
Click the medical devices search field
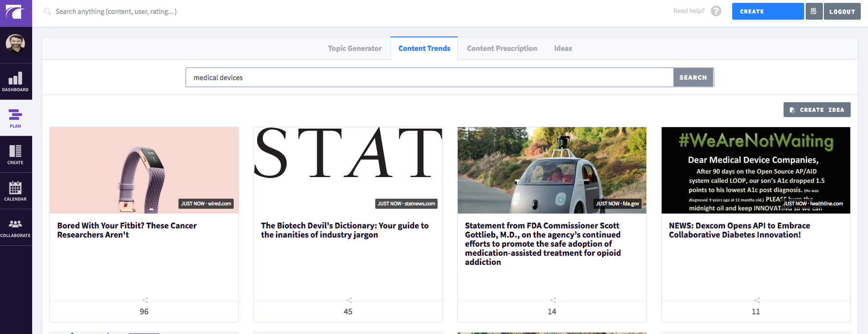[429, 77]
